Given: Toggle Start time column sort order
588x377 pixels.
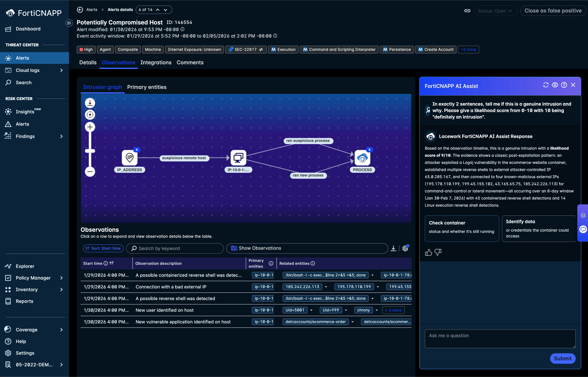Looking at the screenshot, I should click(x=112, y=263).
